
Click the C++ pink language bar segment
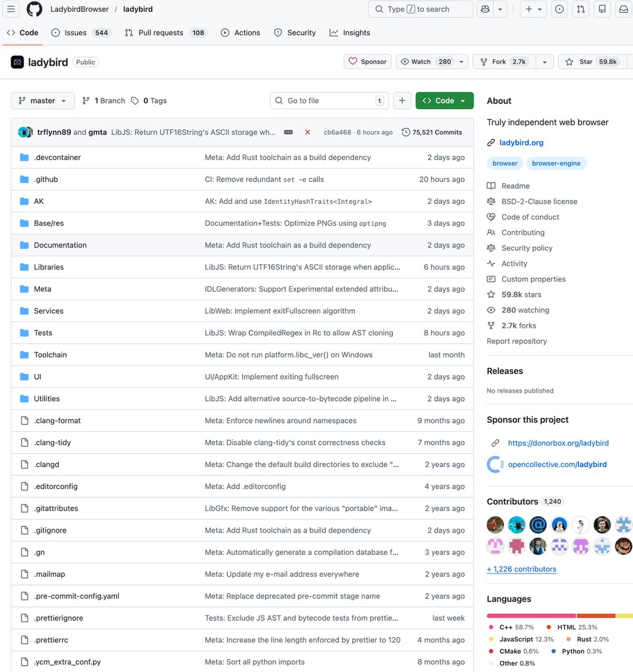(x=531, y=615)
